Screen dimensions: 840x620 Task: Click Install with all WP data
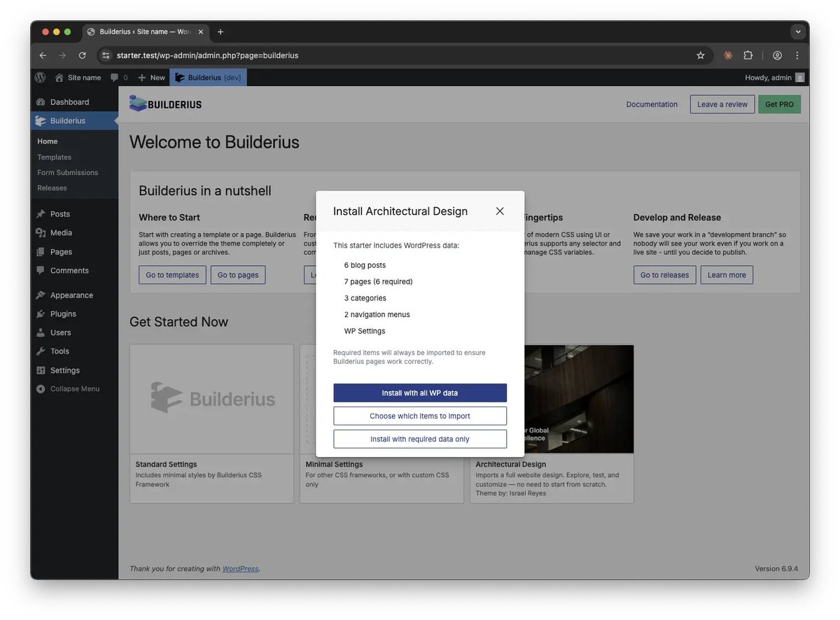click(419, 393)
